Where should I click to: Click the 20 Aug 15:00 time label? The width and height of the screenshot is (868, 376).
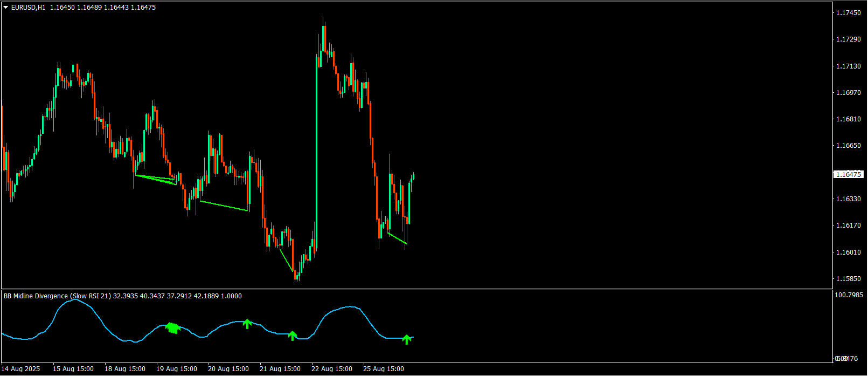[x=228, y=369]
